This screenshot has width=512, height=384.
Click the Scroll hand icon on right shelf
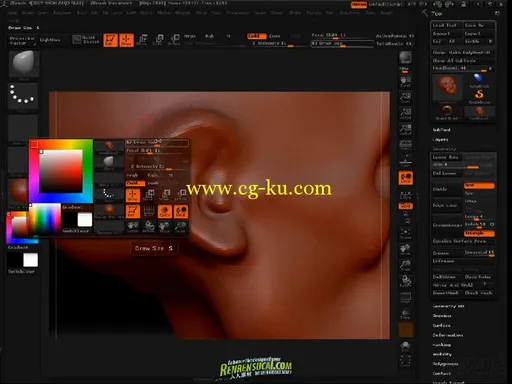[x=405, y=81]
